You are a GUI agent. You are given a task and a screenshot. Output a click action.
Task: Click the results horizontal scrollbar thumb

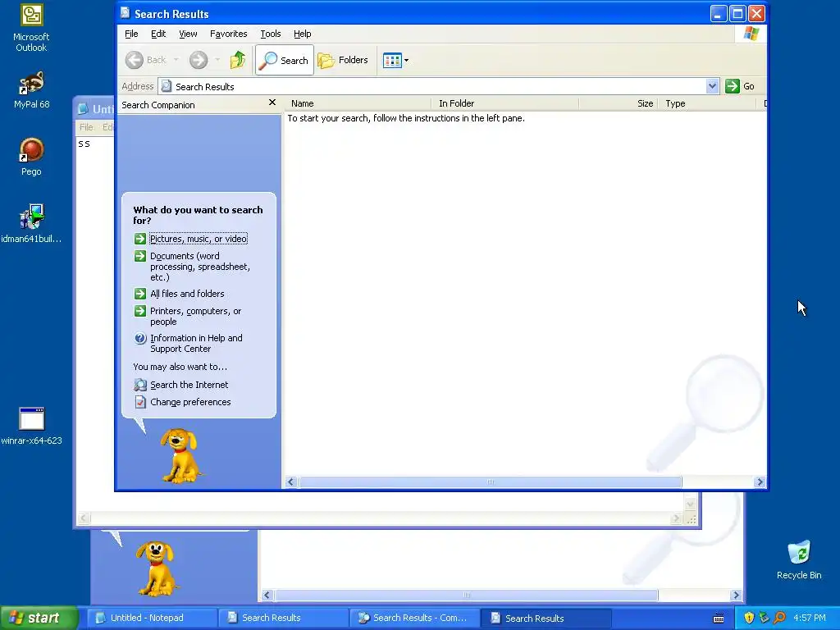490,482
